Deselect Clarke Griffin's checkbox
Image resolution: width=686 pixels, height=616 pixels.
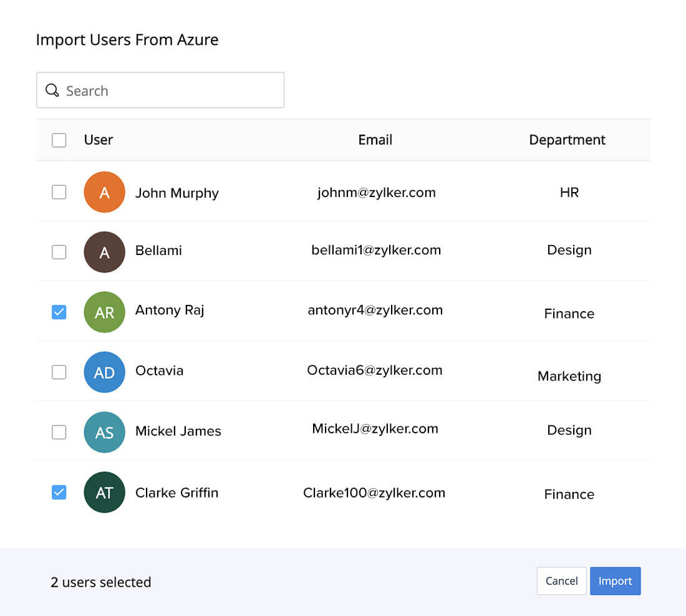tap(59, 493)
